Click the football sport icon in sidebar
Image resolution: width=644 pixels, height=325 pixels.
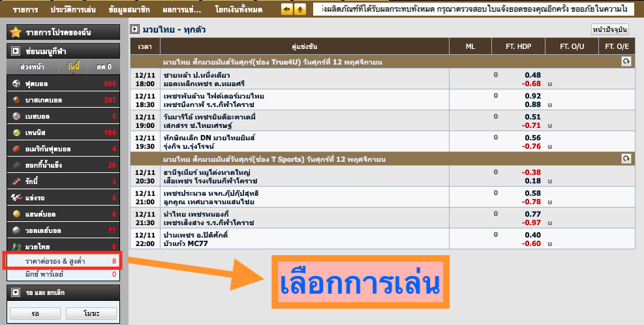click(x=17, y=84)
